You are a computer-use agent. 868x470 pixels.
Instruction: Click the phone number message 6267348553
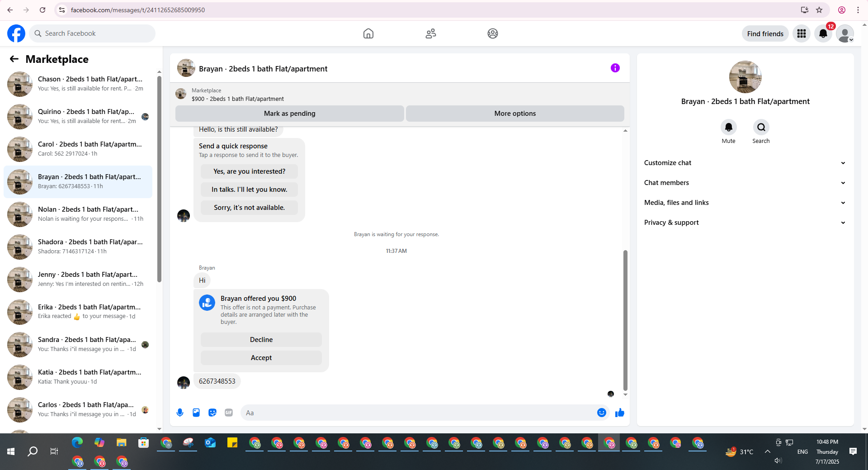pos(217,381)
